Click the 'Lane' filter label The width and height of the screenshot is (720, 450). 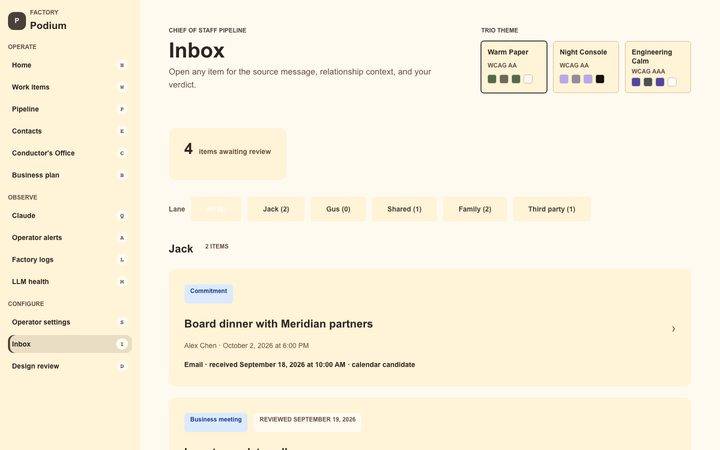coord(177,209)
